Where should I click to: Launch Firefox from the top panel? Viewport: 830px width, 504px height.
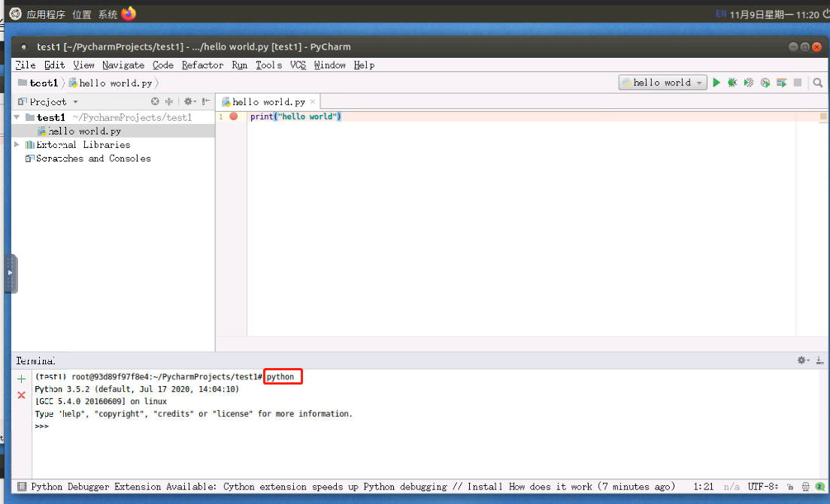click(129, 14)
